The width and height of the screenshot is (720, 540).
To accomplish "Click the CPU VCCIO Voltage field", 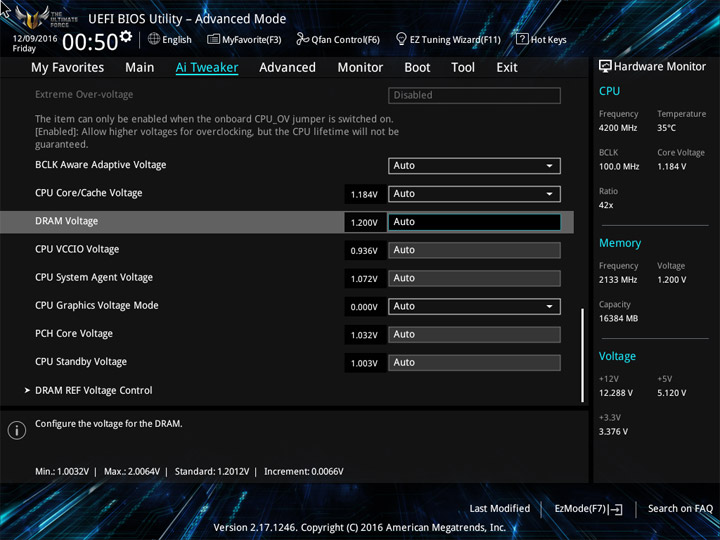I will [x=474, y=250].
